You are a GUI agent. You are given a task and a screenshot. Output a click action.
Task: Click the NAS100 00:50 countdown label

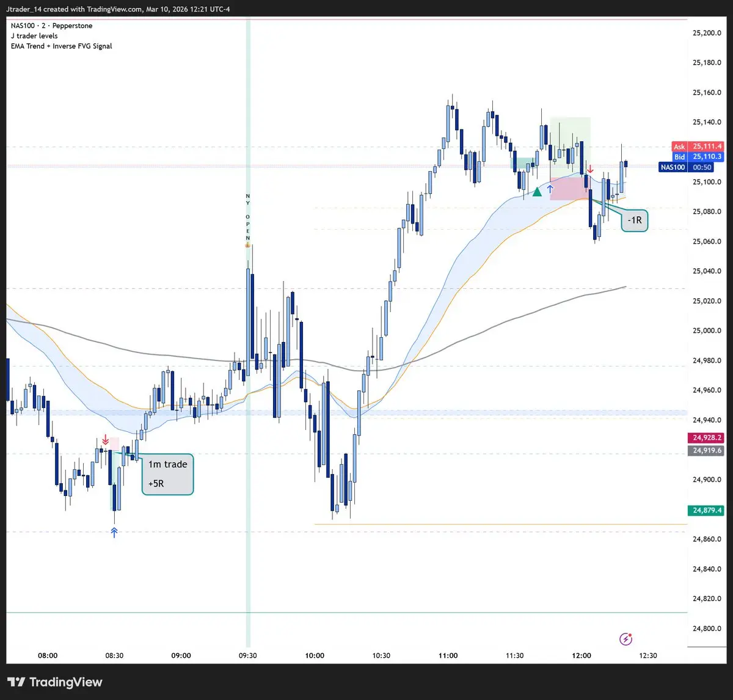coord(687,167)
